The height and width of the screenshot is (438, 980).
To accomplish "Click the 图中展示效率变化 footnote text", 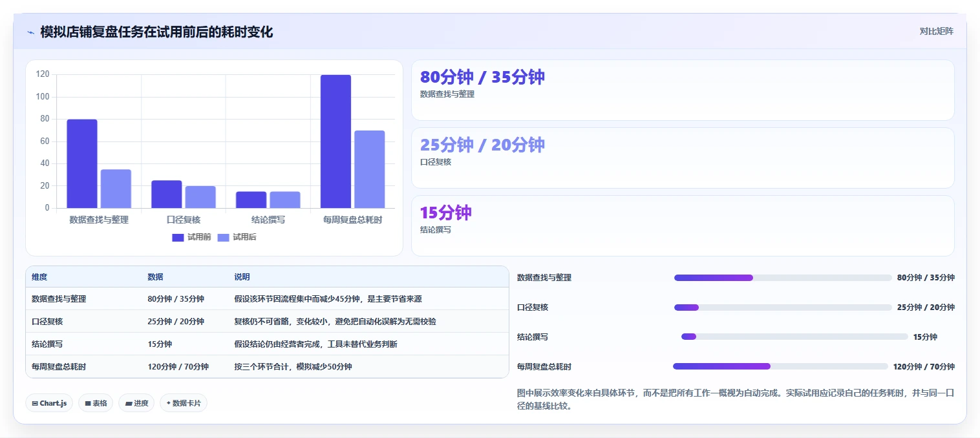I will (736, 399).
